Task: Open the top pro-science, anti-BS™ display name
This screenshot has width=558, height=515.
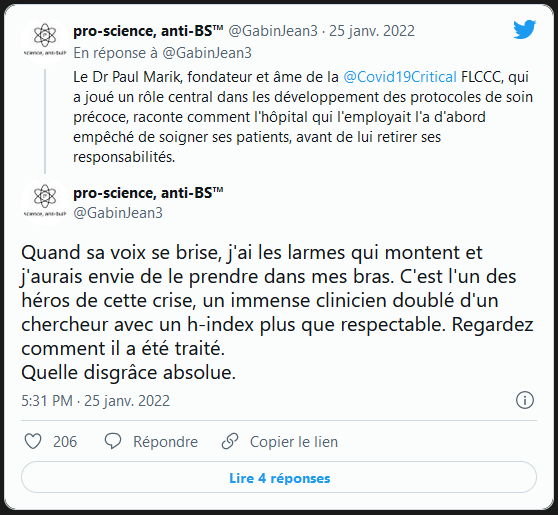Action: pyautogui.click(x=148, y=31)
